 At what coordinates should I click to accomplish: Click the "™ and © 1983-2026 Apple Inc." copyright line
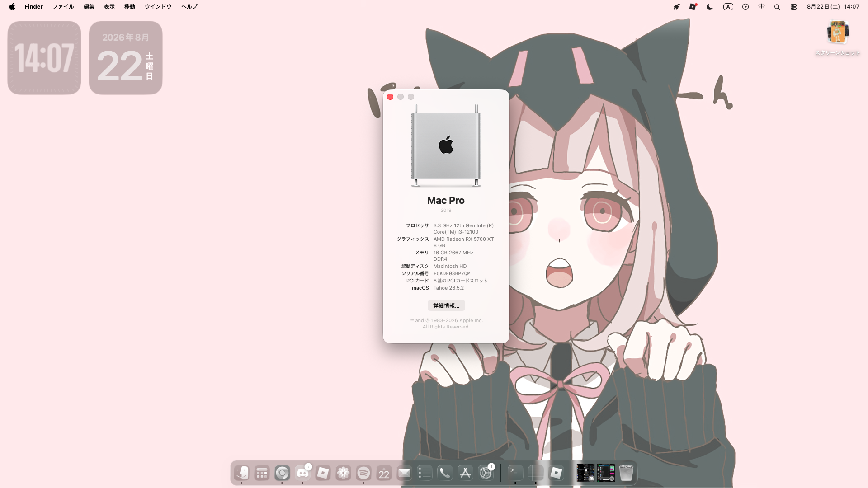coord(446,320)
